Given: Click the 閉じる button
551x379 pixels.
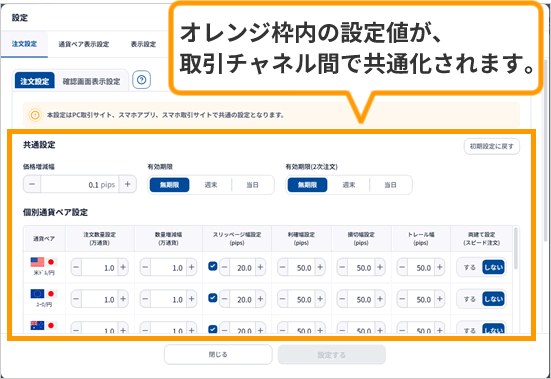Looking at the screenshot, I should 218,354.
